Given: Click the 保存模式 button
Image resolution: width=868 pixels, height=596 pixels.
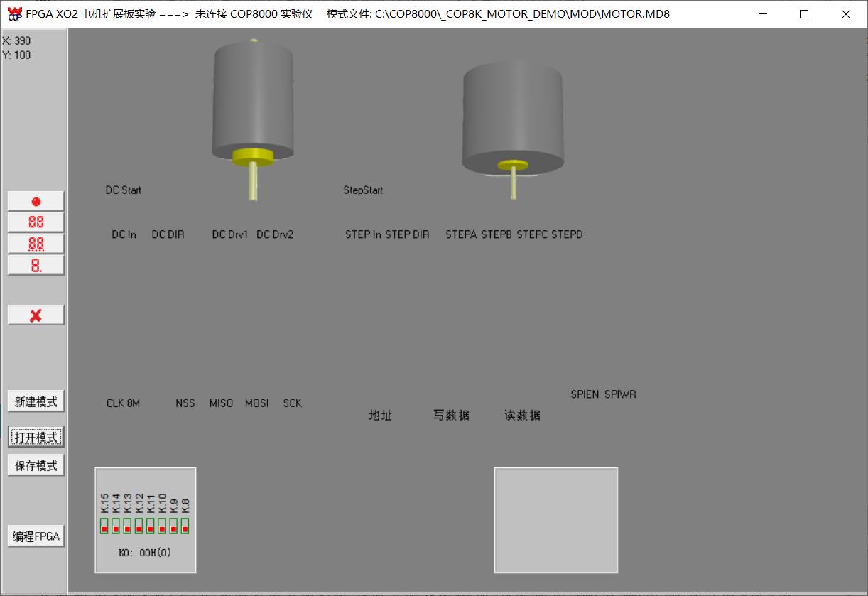Looking at the screenshot, I should point(36,466).
